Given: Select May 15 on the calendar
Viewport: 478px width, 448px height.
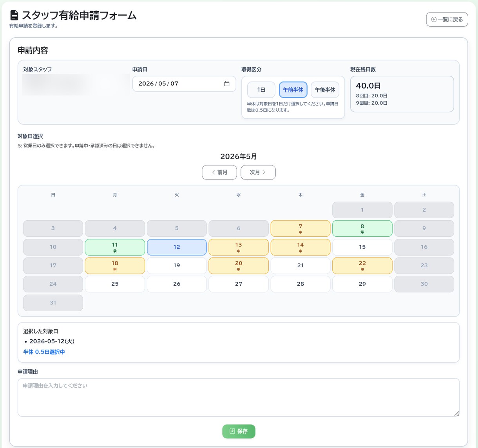Looking at the screenshot, I should point(362,247).
